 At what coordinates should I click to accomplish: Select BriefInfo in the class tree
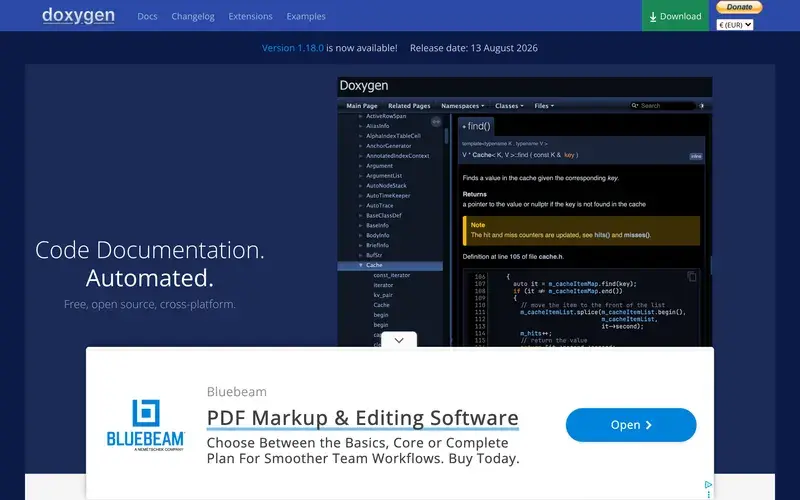pos(377,245)
